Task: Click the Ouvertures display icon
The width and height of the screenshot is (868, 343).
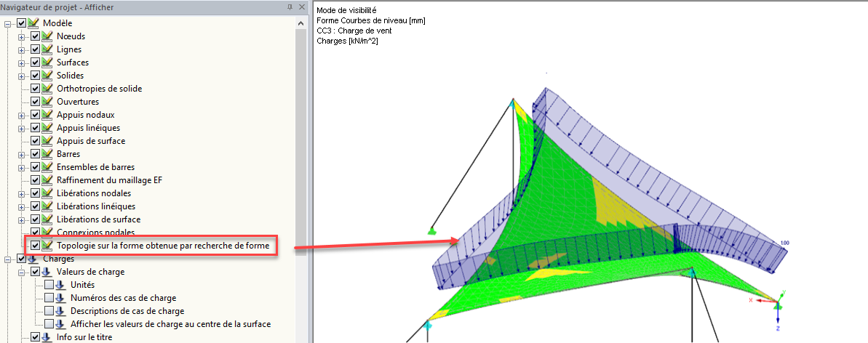Action: click(47, 102)
